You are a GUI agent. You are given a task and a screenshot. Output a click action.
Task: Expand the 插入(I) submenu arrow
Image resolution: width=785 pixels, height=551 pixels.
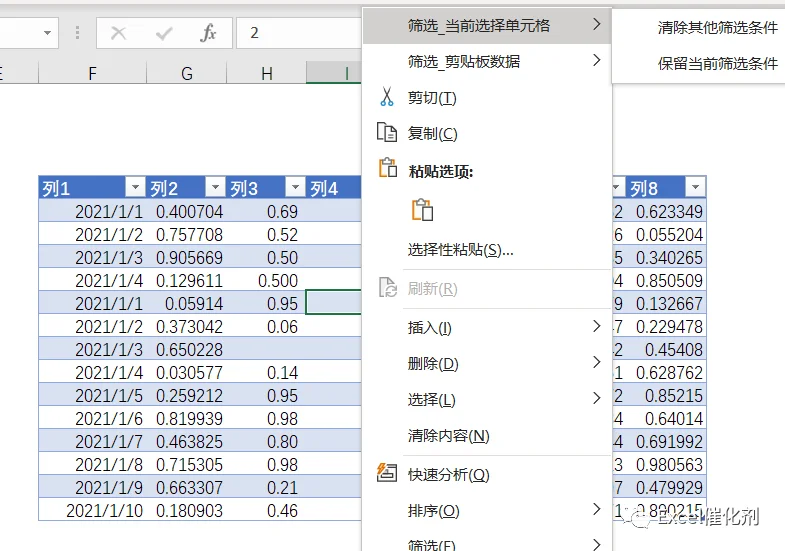tap(596, 326)
